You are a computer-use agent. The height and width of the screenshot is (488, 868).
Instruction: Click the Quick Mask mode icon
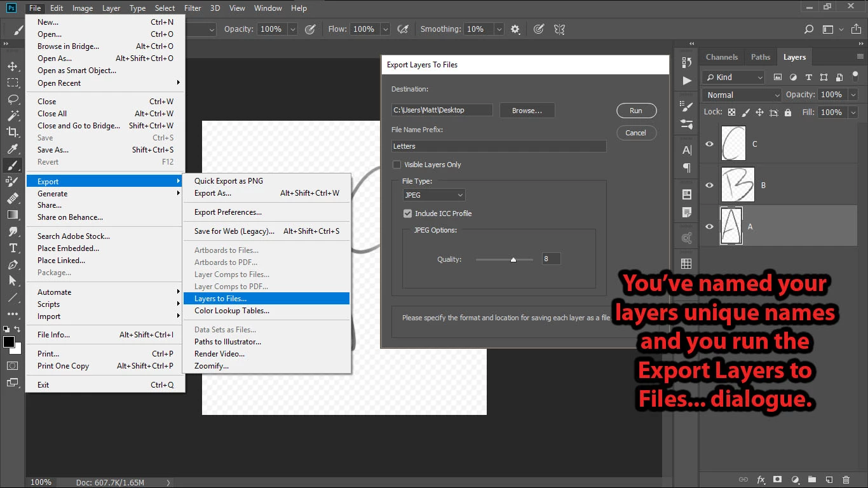12,366
